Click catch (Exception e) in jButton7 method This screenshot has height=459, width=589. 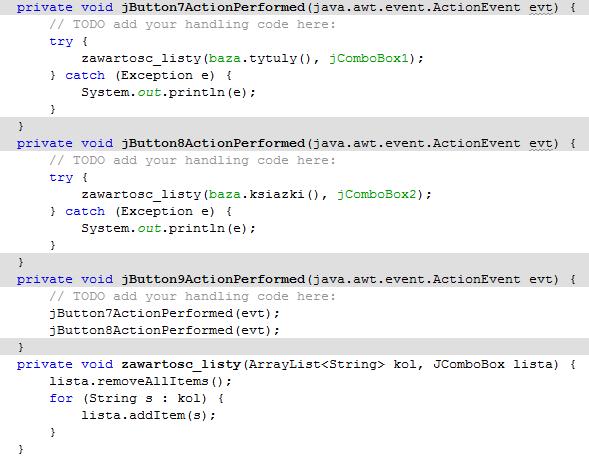(x=140, y=75)
